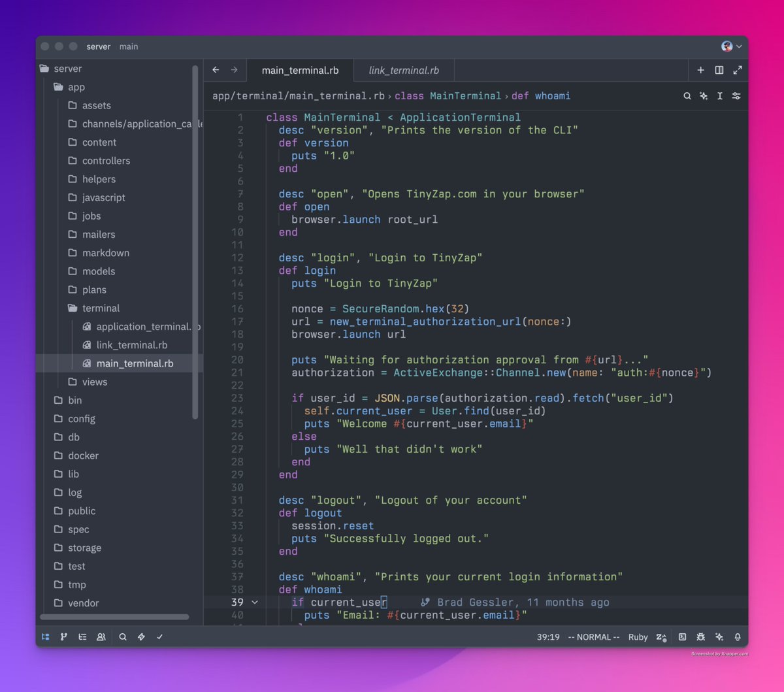784x692 pixels.
Task: Click the Ruby language selector
Action: (x=638, y=637)
